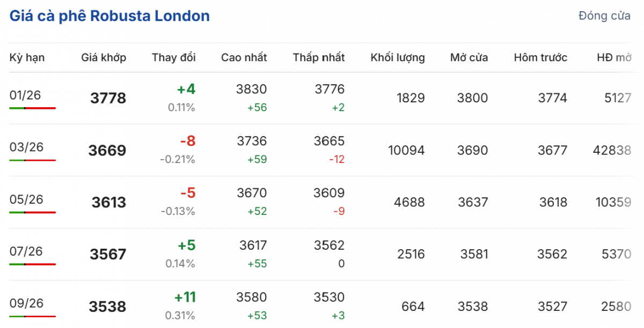Screen dimensions: 644x328
Task: Click the 'Mở cửa' column header
Action: [x=469, y=57]
